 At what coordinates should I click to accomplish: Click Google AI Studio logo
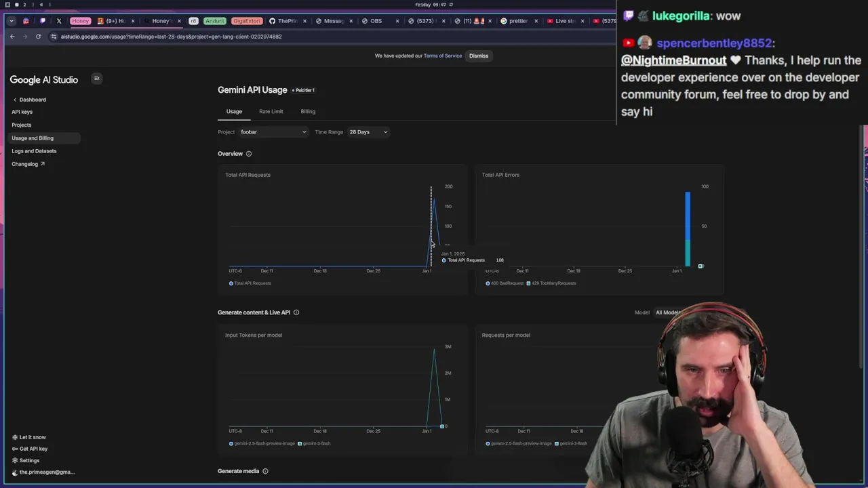[x=44, y=80]
